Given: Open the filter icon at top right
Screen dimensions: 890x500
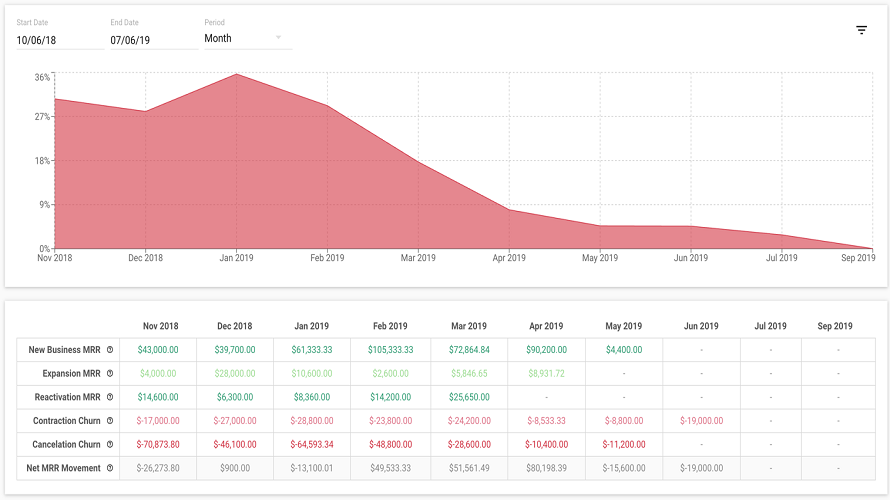Looking at the screenshot, I should [x=861, y=30].
